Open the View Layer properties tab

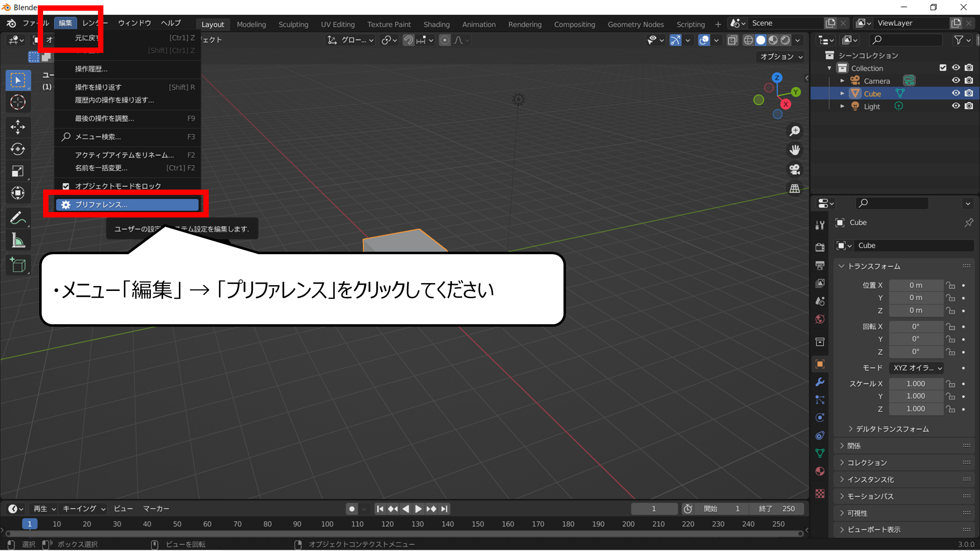point(820,284)
